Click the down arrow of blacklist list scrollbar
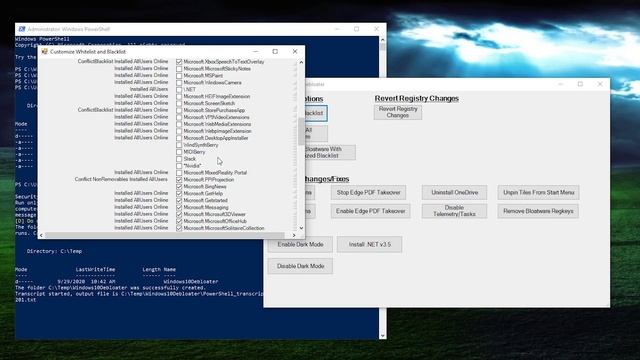The image size is (640, 360). pyautogui.click(x=301, y=228)
